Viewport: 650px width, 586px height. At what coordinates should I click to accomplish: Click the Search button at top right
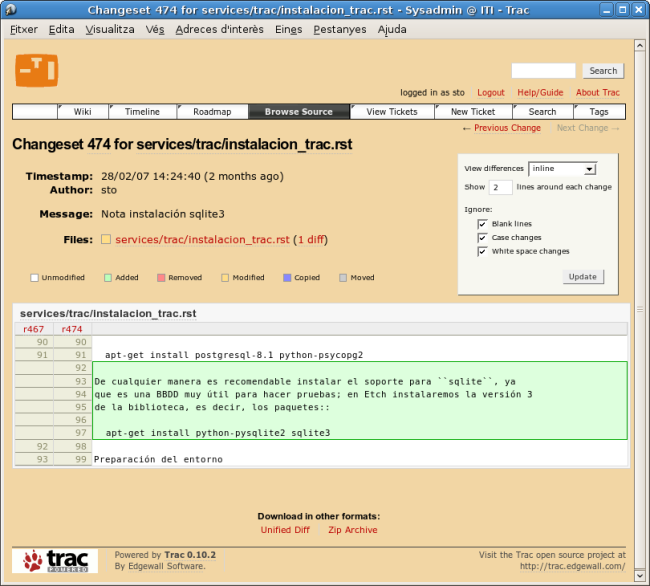(603, 70)
